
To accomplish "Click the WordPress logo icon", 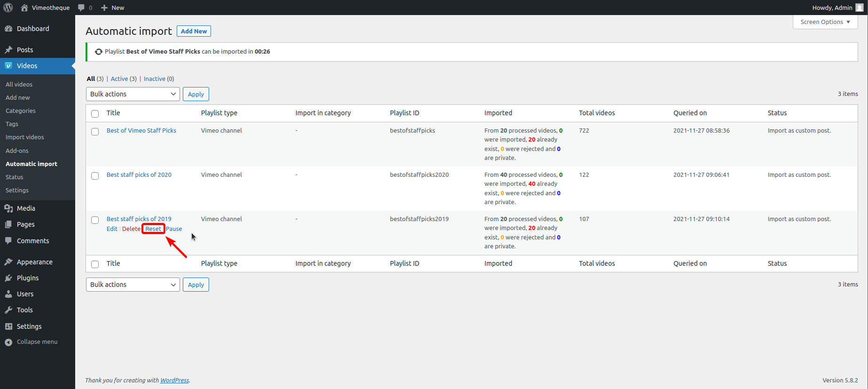I will (8, 8).
